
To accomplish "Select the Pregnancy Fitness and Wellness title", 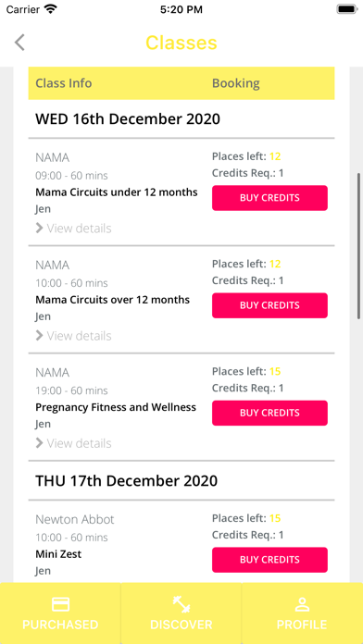I will click(116, 407).
